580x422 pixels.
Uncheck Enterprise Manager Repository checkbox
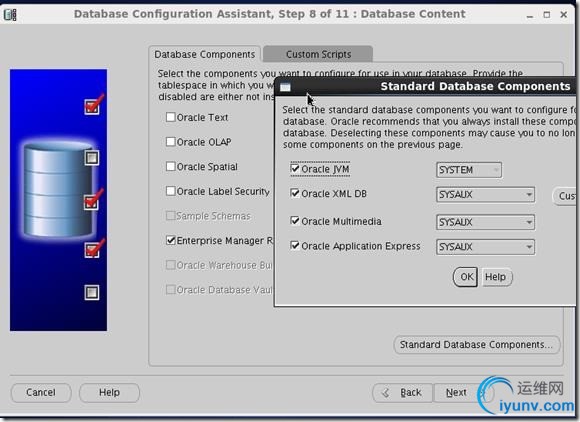(171, 240)
